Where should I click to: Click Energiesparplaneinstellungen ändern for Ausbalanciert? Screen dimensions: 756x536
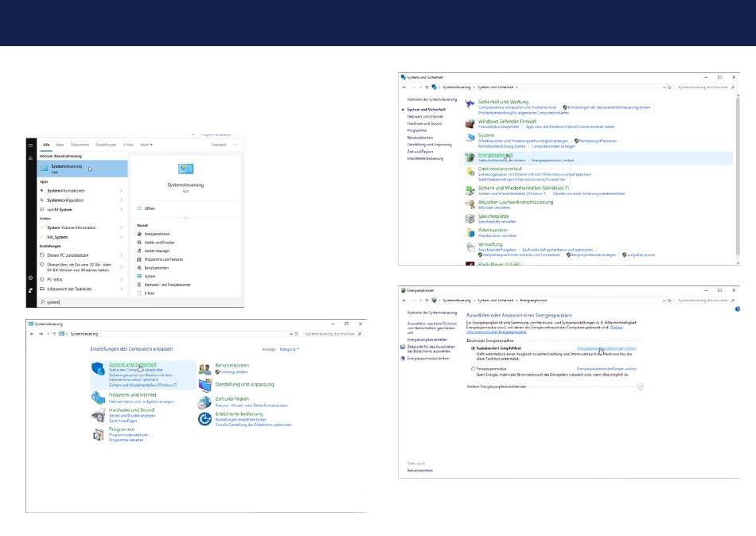606,348
